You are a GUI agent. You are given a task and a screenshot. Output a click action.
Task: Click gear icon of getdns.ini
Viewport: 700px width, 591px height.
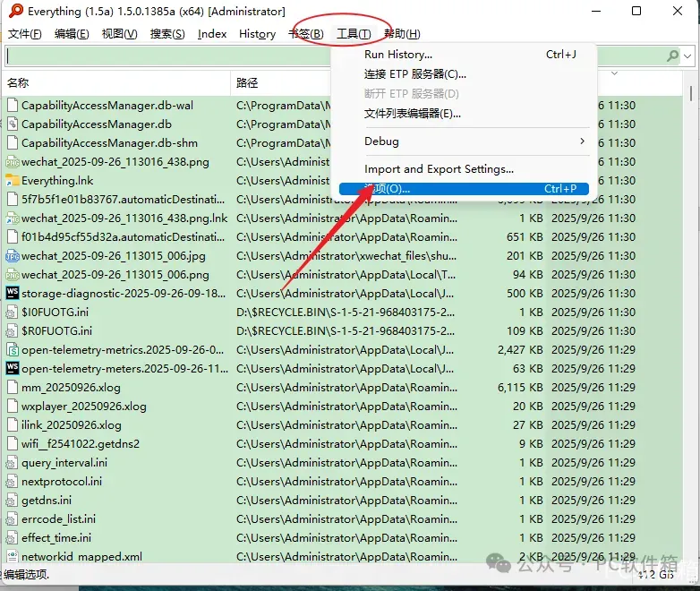tap(12, 501)
